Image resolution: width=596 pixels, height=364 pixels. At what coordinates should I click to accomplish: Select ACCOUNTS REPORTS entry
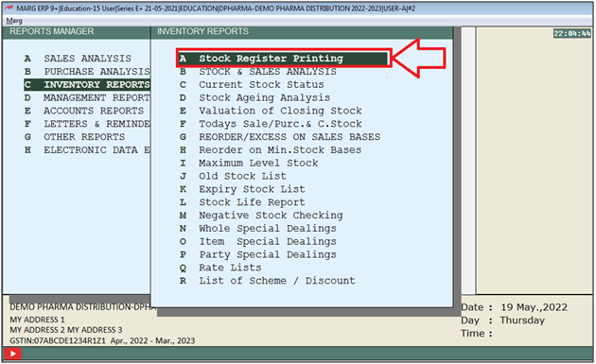(x=94, y=111)
